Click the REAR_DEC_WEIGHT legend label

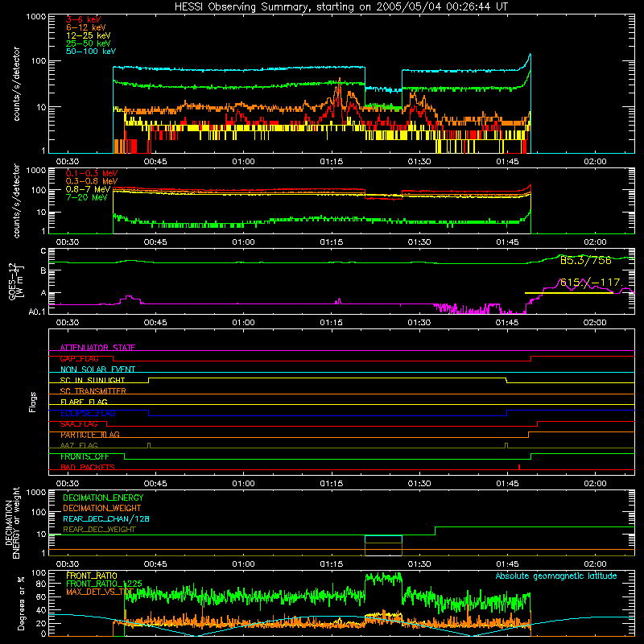pyautogui.click(x=99, y=530)
